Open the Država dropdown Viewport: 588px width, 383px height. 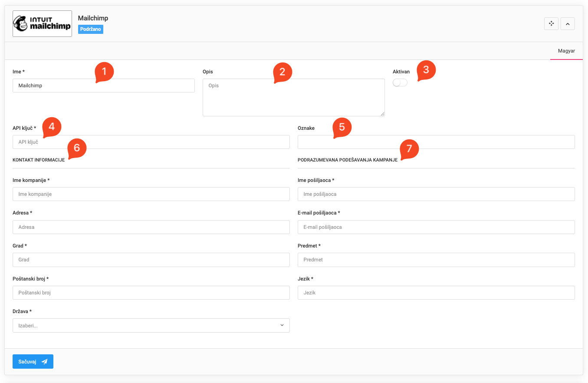point(151,325)
